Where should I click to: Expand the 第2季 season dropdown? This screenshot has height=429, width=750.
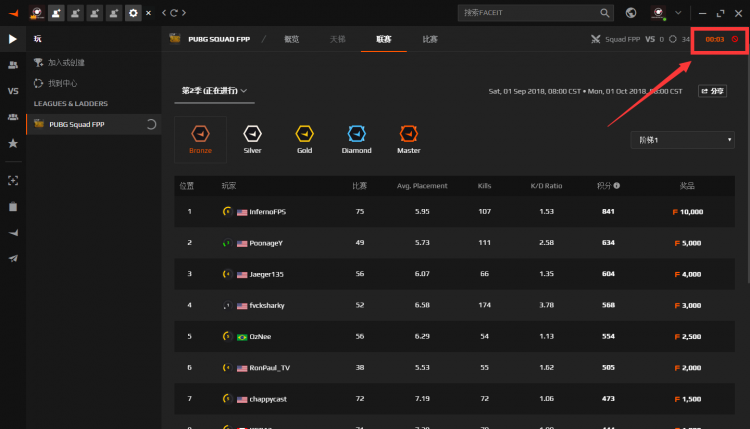click(214, 91)
